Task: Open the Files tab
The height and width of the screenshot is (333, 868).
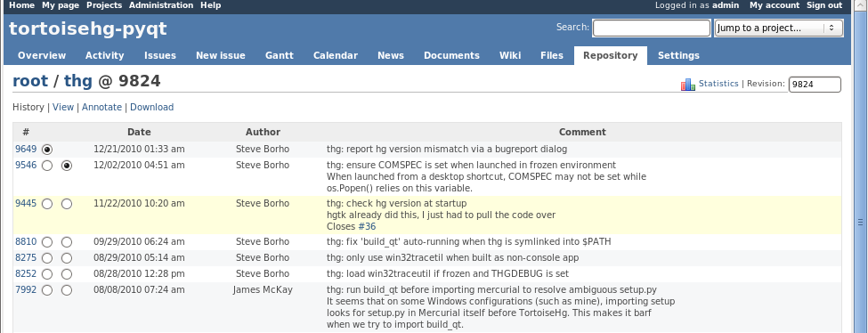Action: [x=552, y=55]
